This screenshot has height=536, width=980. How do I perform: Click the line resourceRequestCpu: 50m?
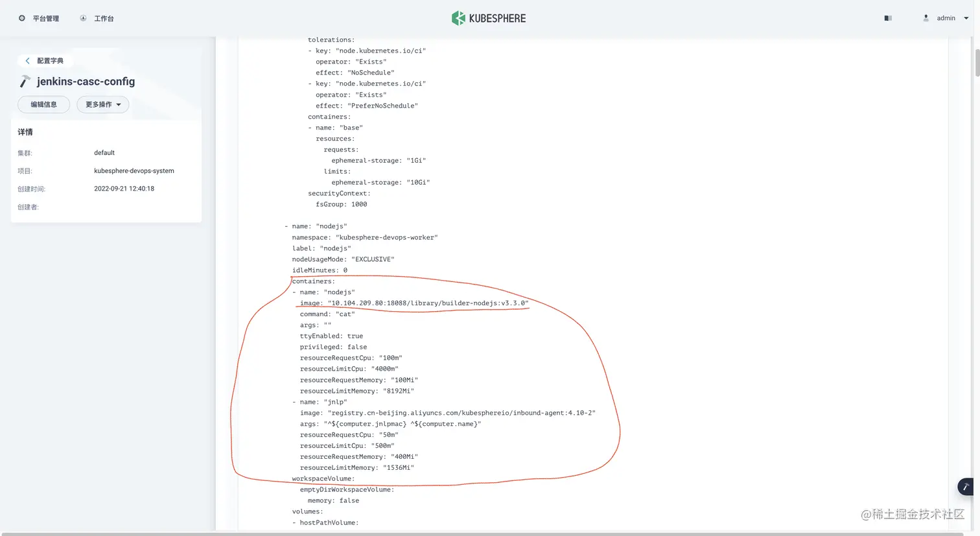pos(349,434)
